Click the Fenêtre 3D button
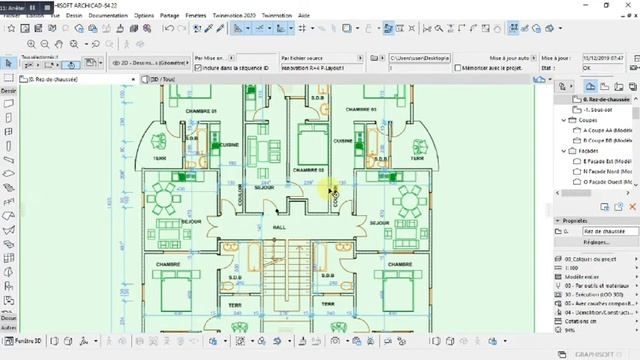The image size is (640, 360). (x=23, y=341)
